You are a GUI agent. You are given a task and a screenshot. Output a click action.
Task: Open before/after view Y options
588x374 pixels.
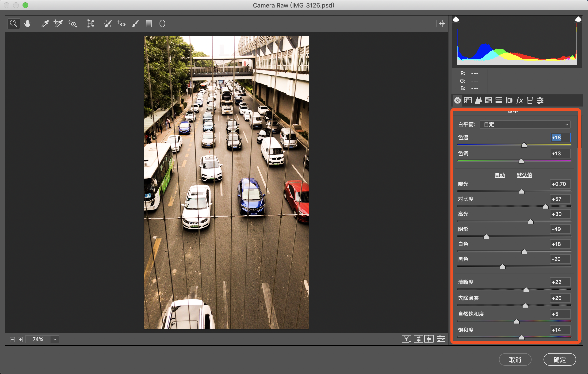(406, 339)
